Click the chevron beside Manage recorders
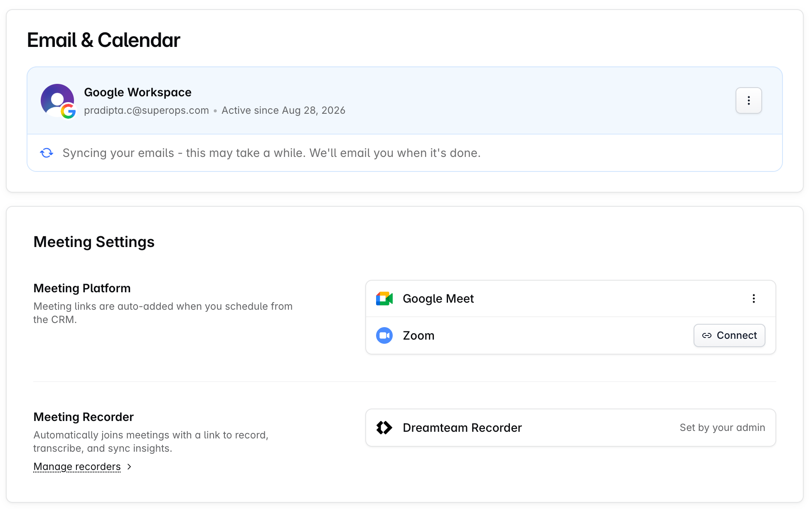The image size is (812, 509). 129,467
